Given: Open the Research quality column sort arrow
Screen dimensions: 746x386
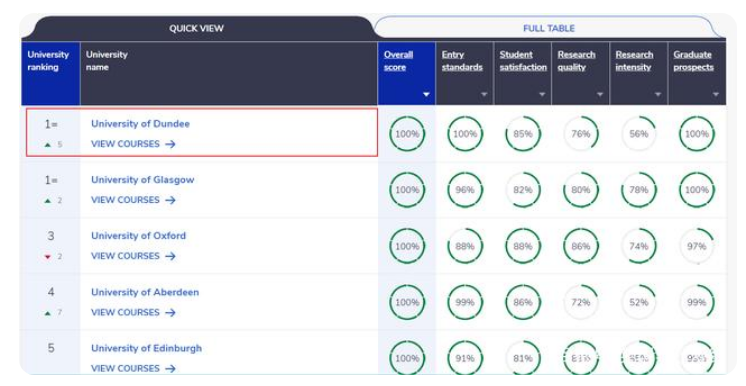Looking at the screenshot, I should click(600, 94).
